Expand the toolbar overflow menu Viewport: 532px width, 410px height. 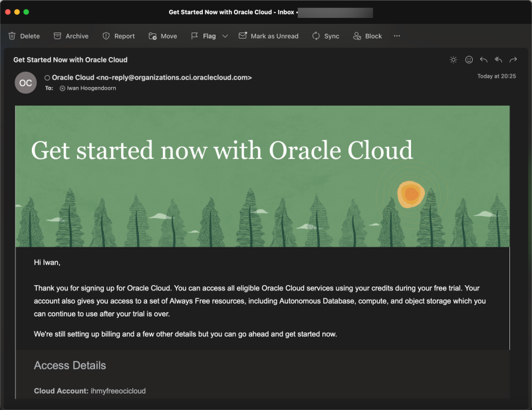click(x=397, y=36)
